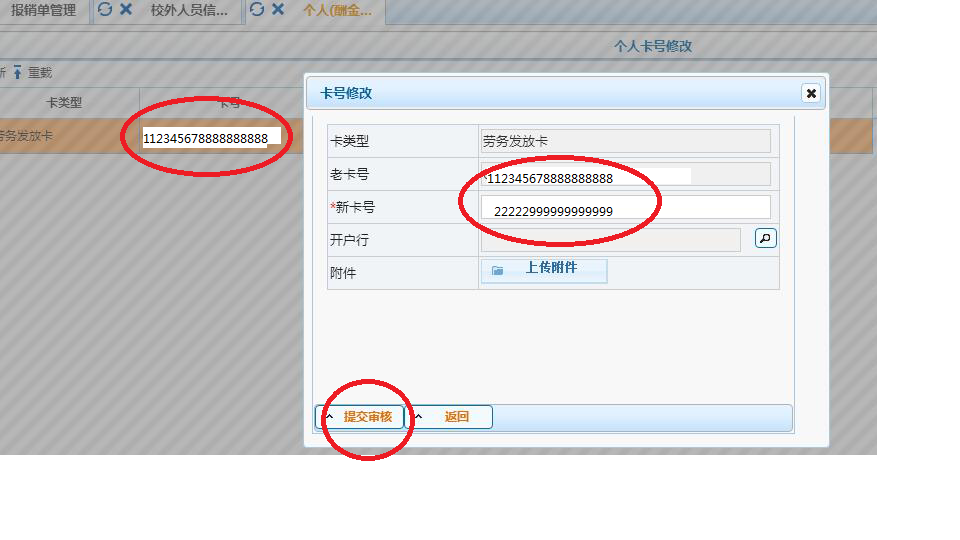Screen dimensions: 960x540
Task: Click magnifier search icon next to 开户行
Action: click(765, 239)
